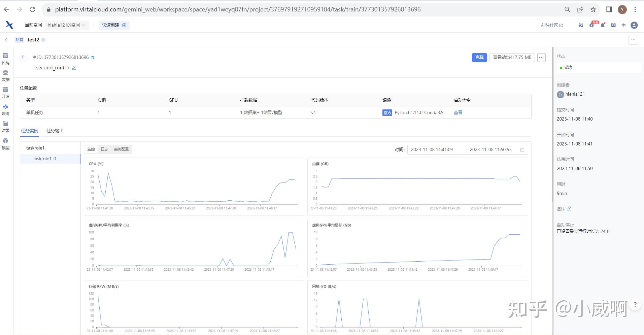Open the 模型 (model) sidebar section
This screenshot has width=644, height=335.
5,144
